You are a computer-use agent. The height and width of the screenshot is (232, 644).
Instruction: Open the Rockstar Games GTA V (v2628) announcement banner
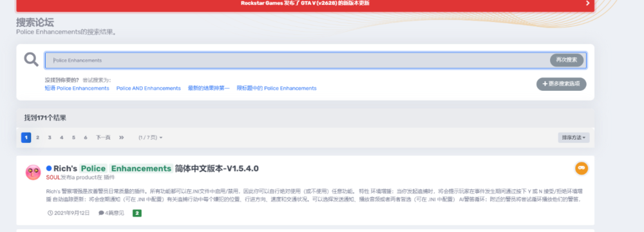pyautogui.click(x=305, y=3)
